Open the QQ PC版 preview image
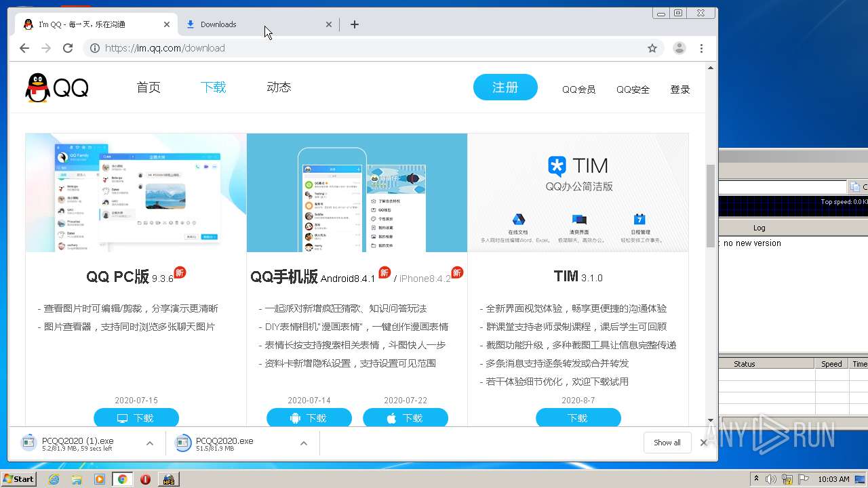868x488 pixels. pyautogui.click(x=136, y=192)
